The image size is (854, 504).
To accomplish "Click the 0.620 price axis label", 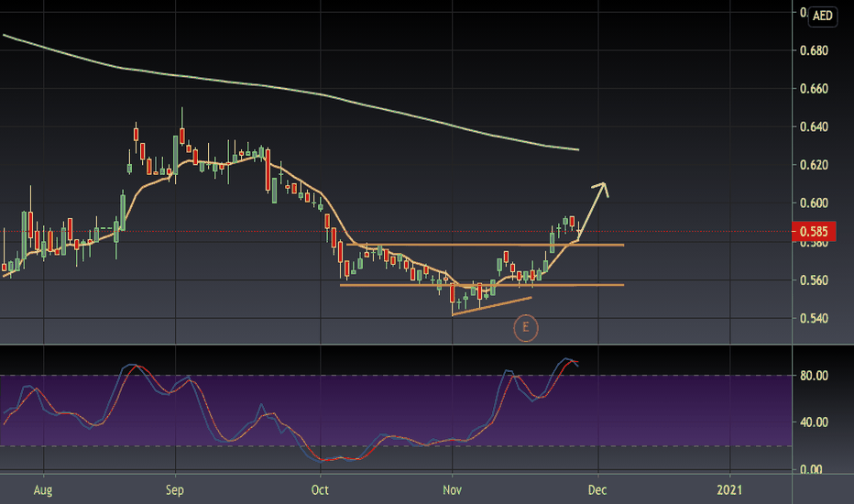I will pos(814,165).
